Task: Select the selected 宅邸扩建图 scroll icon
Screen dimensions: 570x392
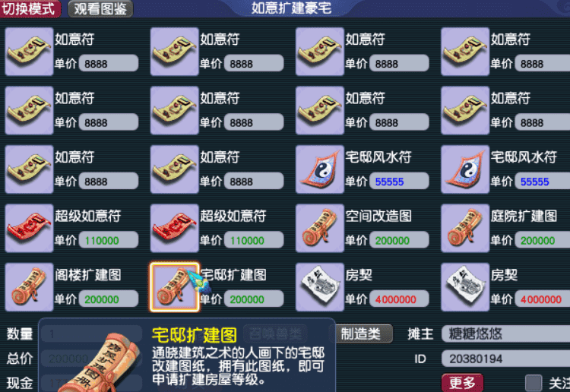Action: click(175, 287)
